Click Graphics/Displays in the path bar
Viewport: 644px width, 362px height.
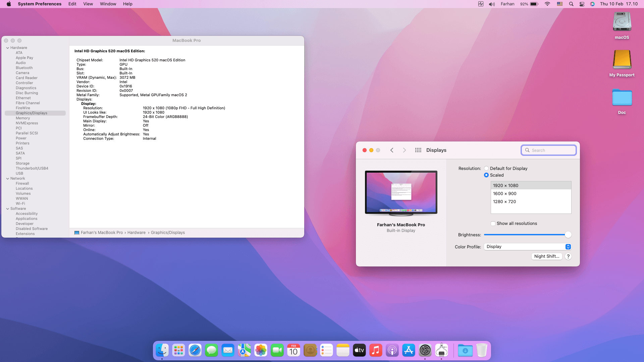168,233
